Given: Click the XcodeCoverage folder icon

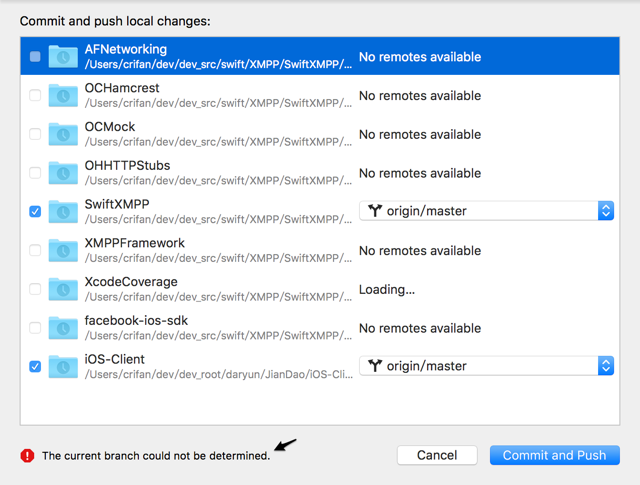Looking at the screenshot, I should 63,289.
